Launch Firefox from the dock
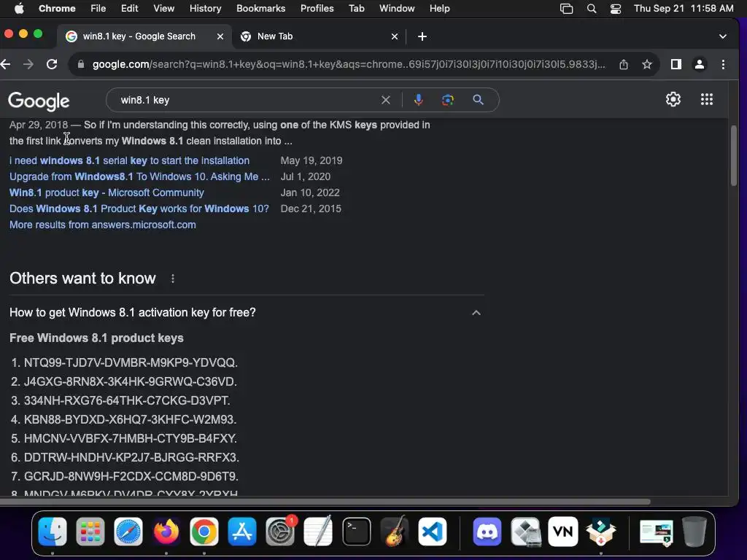 [166, 532]
